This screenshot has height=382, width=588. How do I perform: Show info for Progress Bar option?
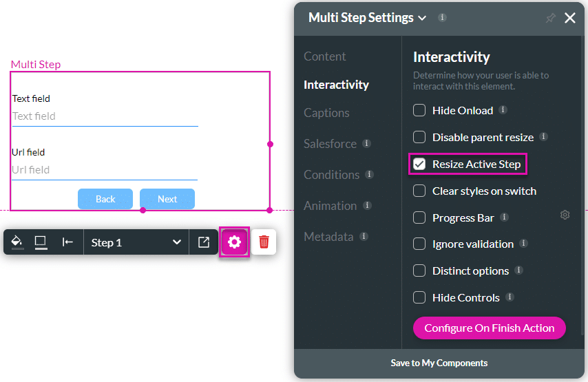(x=505, y=217)
